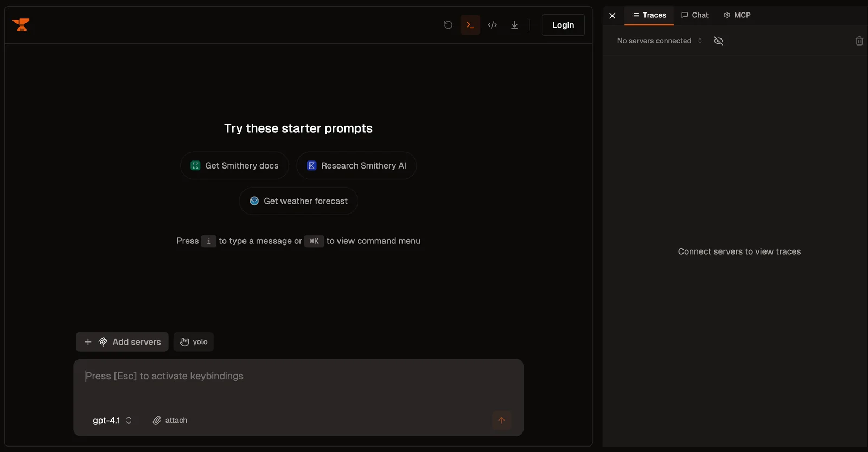Switch to the Traces tab
This screenshot has height=452, width=868.
[x=649, y=15]
